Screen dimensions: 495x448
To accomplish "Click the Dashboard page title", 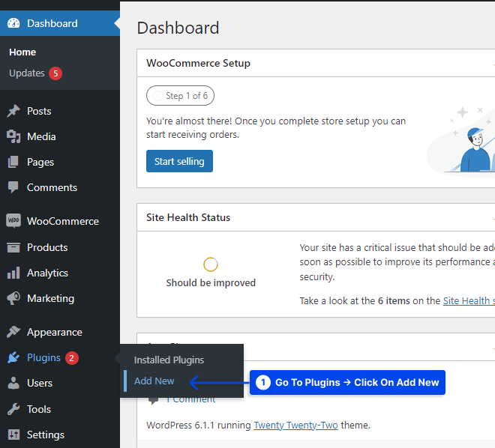I will click(x=178, y=28).
